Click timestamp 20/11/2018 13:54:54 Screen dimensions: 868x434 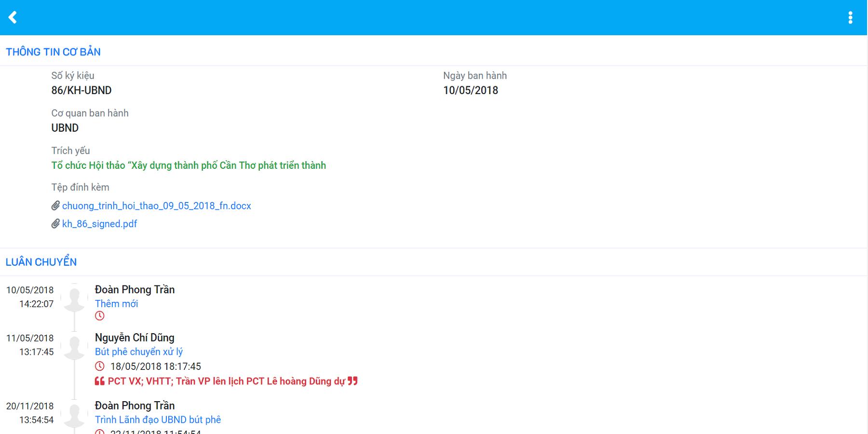[x=30, y=413]
